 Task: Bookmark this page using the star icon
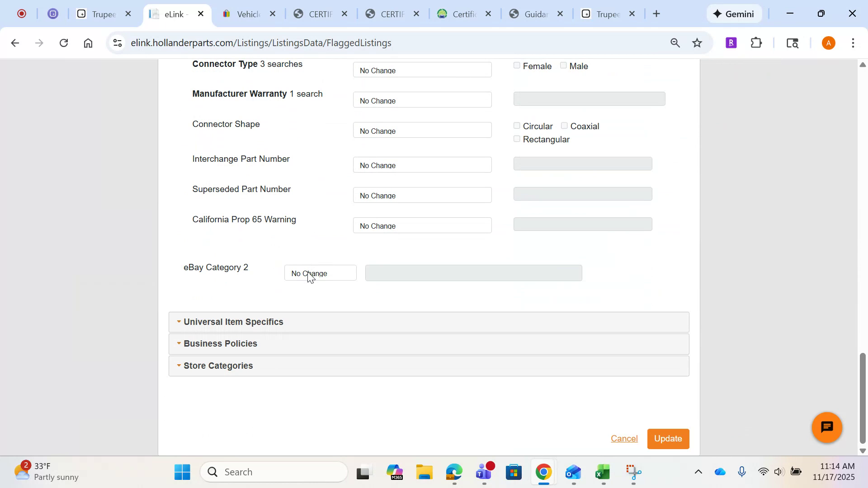[697, 42]
